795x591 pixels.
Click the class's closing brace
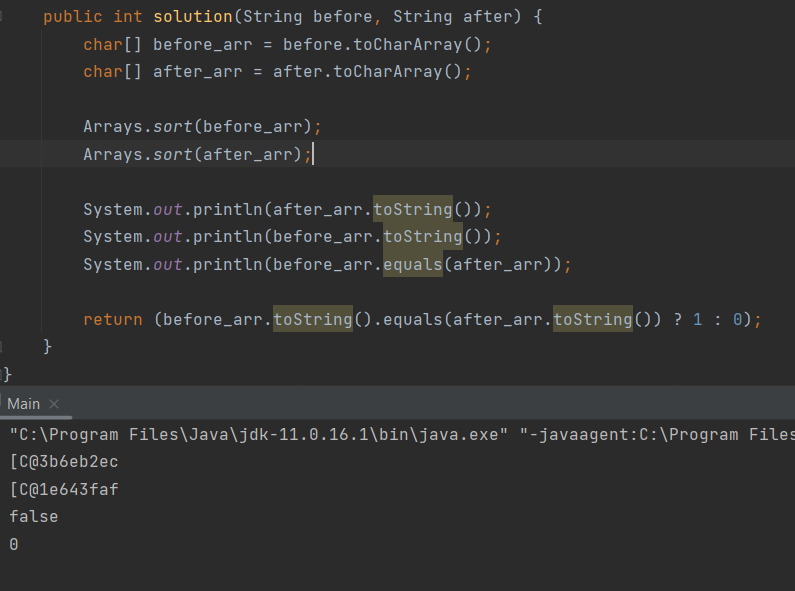7,375
